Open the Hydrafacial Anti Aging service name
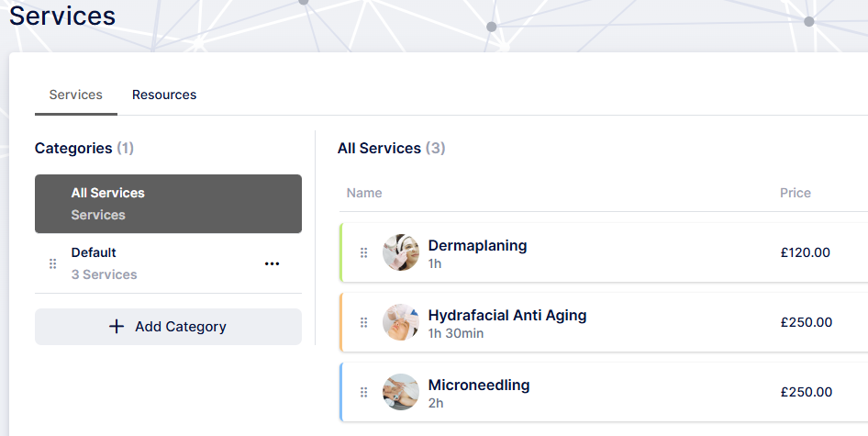Image resolution: width=868 pixels, height=436 pixels. (506, 315)
